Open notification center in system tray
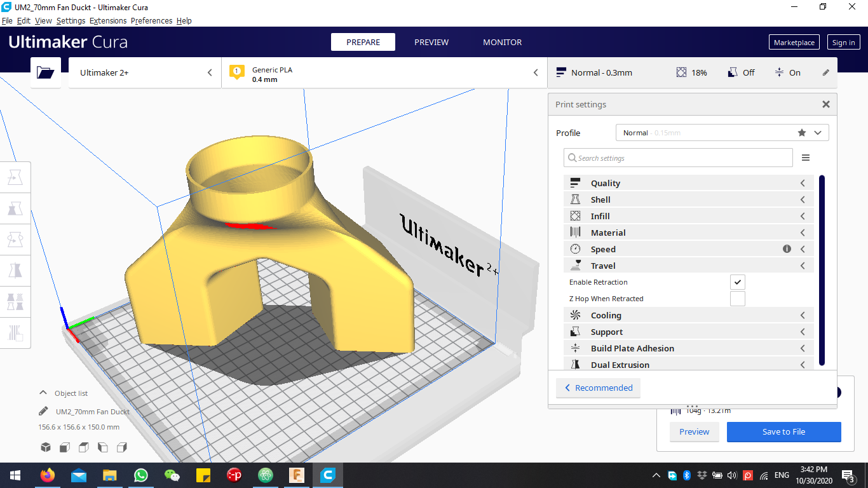868x488 pixels. [x=848, y=475]
